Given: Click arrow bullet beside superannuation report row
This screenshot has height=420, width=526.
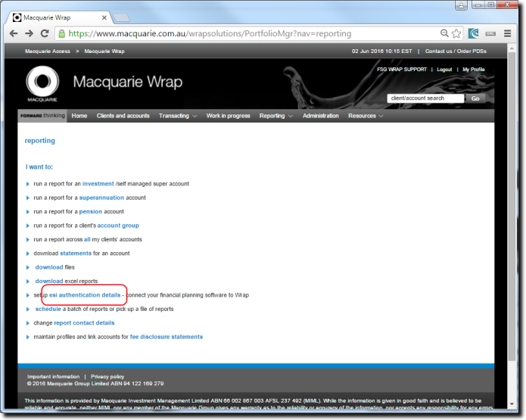Looking at the screenshot, I should tap(28, 198).
